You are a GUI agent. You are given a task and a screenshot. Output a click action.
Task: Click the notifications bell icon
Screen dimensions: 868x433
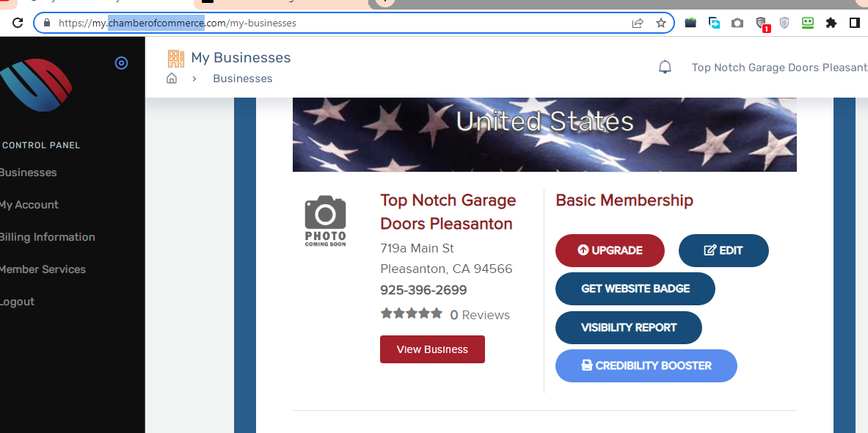point(665,67)
